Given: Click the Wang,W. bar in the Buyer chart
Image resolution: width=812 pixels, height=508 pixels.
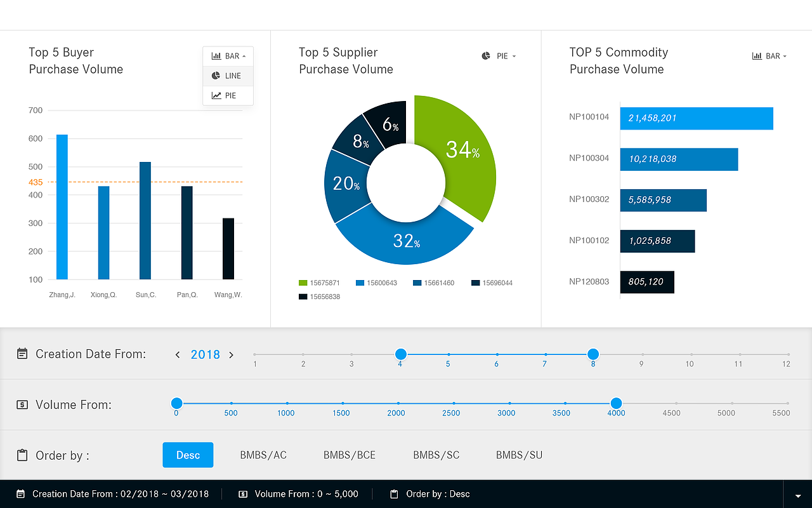Looking at the screenshot, I should 228,249.
